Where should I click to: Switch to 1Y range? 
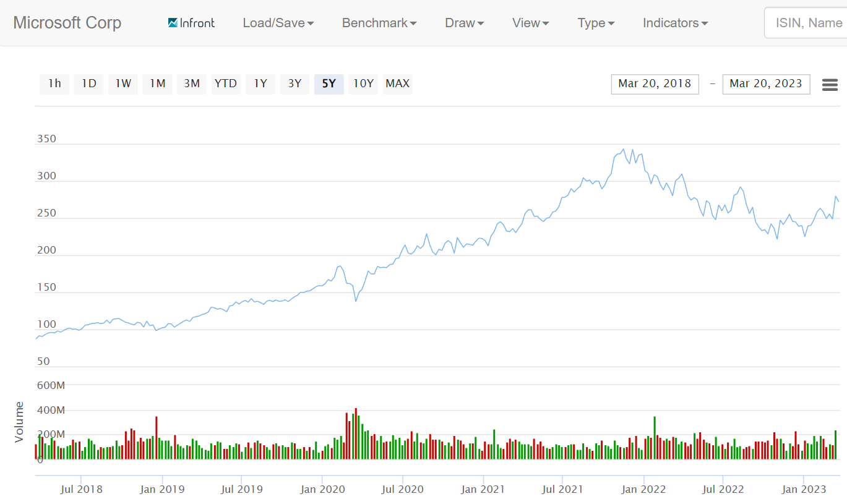[x=260, y=83]
